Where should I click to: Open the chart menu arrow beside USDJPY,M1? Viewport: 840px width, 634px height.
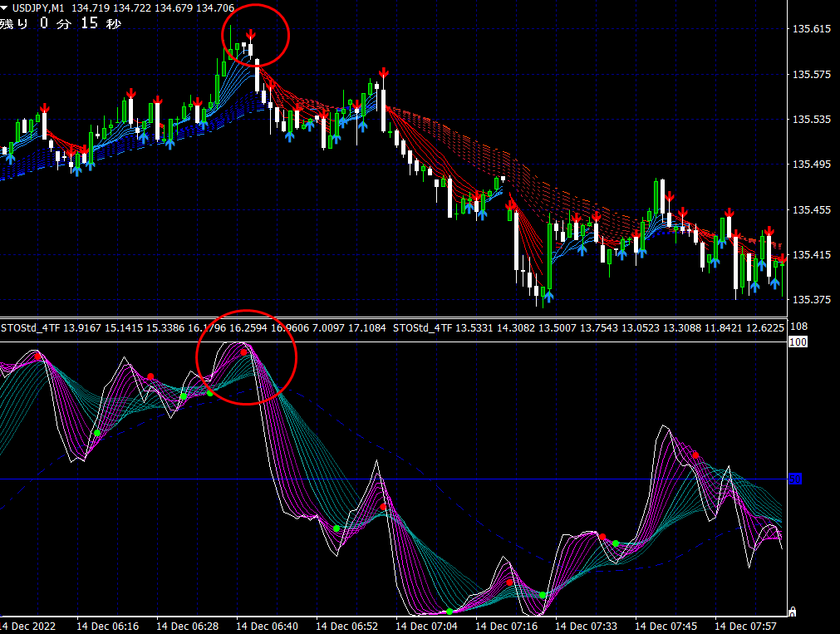[4, 8]
